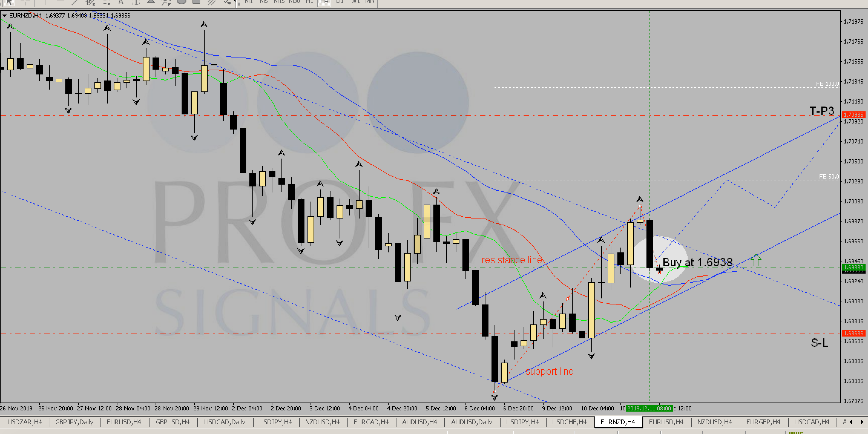
Task: Expand the EURNZD,H4 chart title triangle
Action: 4,15
